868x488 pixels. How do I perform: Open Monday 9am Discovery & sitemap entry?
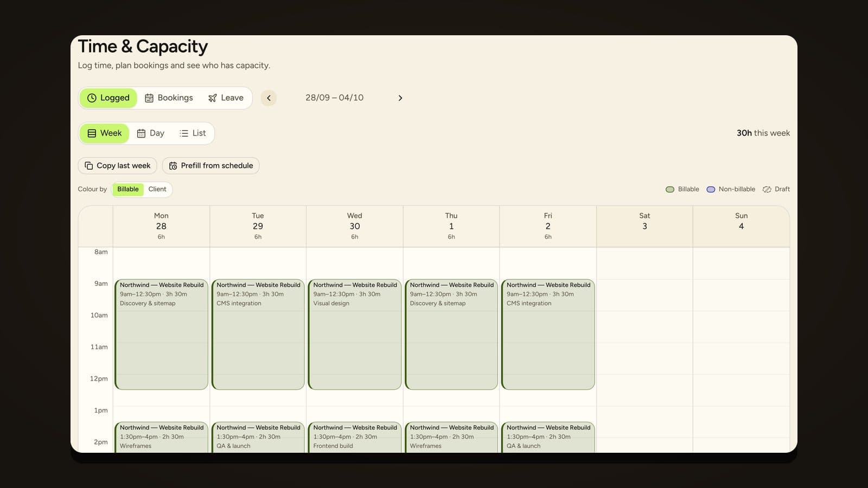tap(161, 335)
